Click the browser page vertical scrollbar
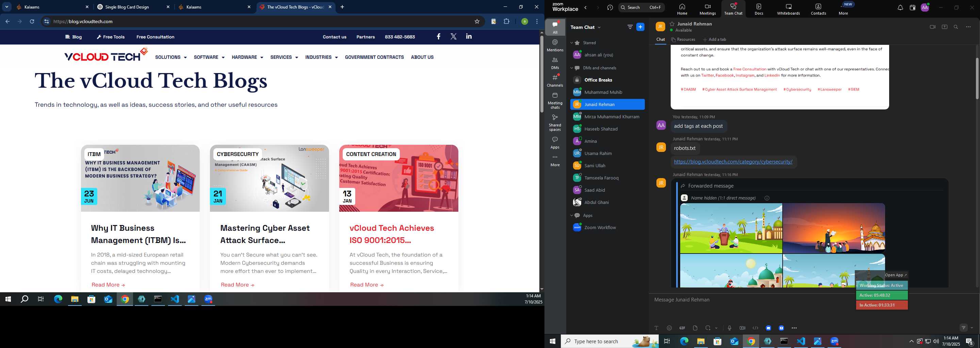This screenshot has width=980, height=348. [x=541, y=74]
